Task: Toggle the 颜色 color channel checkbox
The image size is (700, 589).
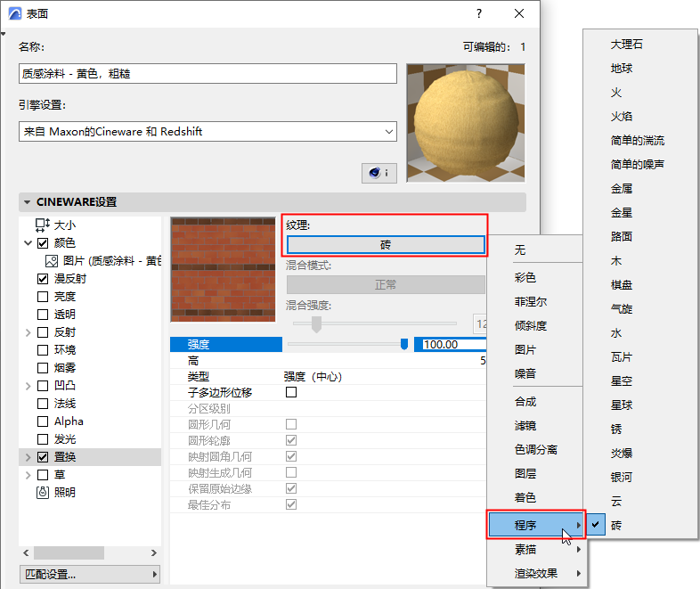Action: coord(43,243)
